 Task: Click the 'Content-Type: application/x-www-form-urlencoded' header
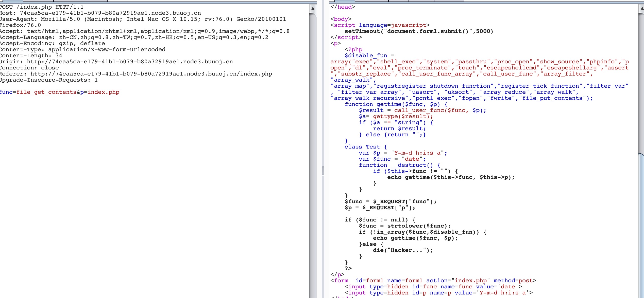(x=83, y=49)
